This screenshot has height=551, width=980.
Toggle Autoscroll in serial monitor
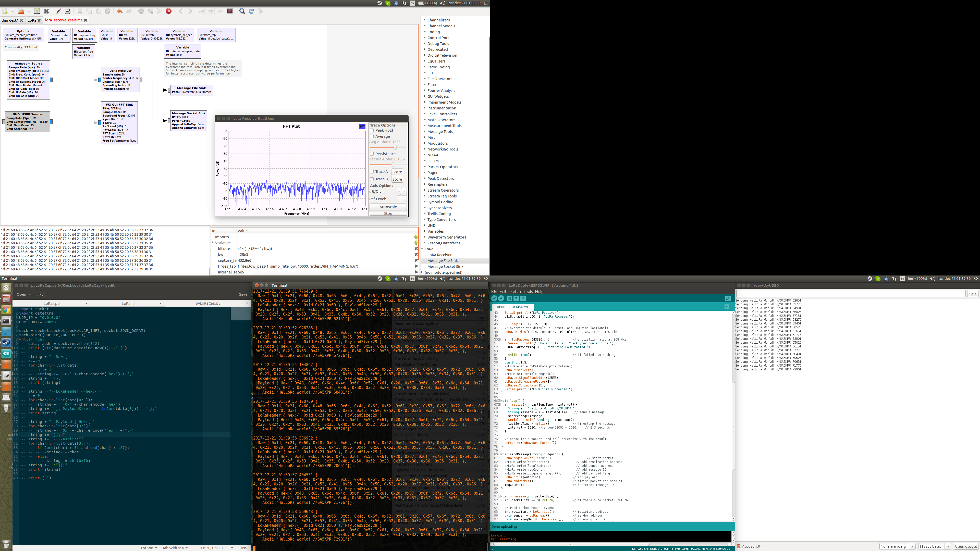[x=739, y=546]
